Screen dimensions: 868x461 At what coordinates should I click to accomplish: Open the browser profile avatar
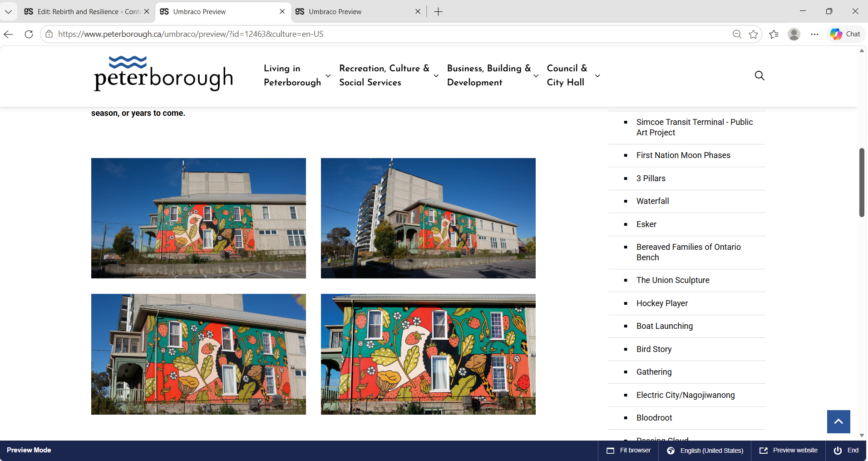pos(794,34)
